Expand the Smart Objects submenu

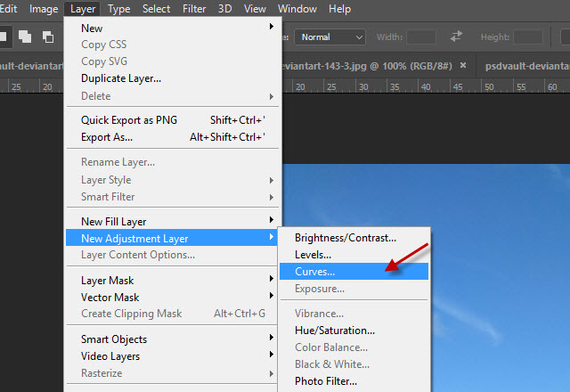click(271, 339)
